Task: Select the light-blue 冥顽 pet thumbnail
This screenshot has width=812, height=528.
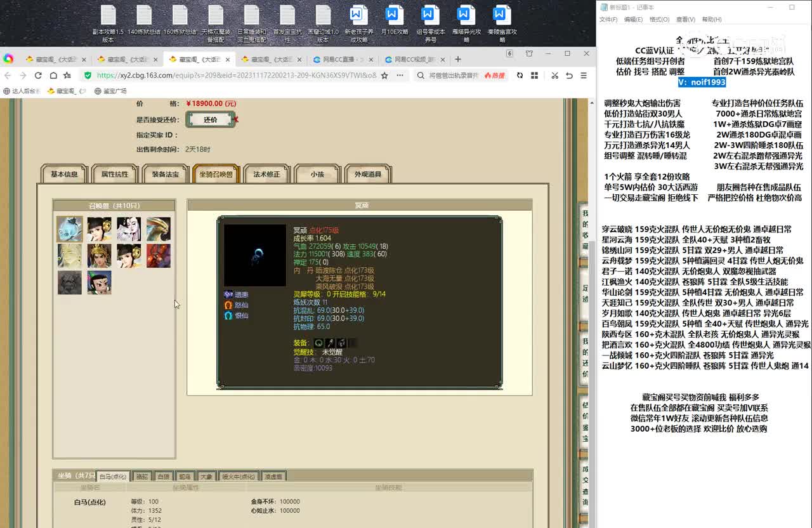Action: (x=70, y=228)
